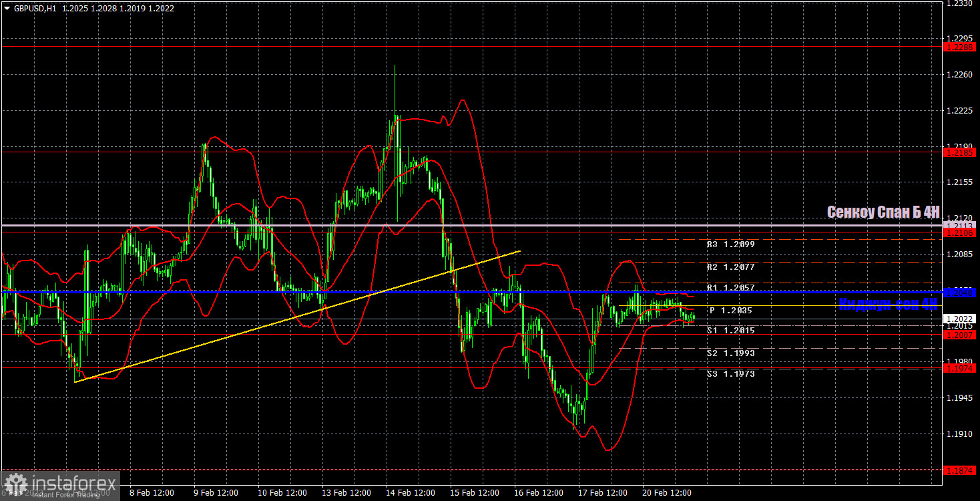Click the red 1.1874 price level tag
980x501 pixels.
(960, 471)
